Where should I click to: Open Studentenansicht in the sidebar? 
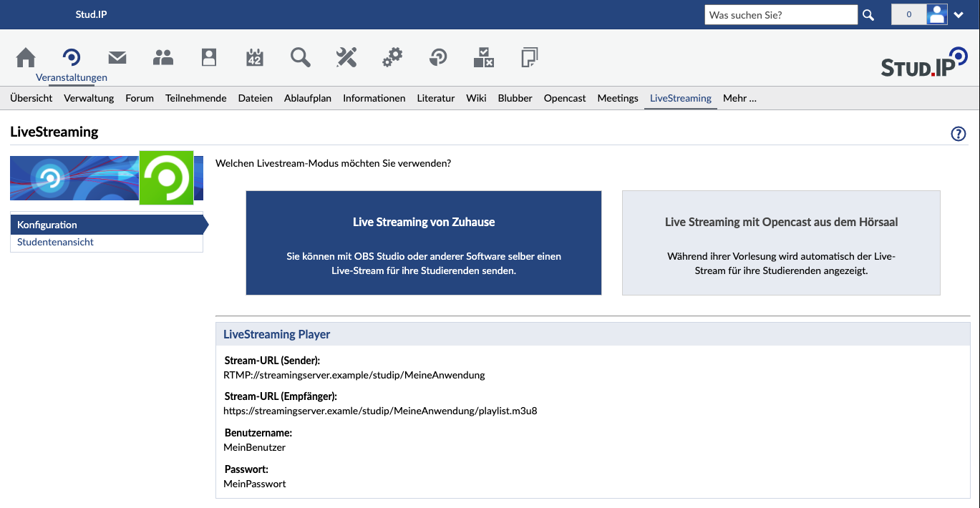(56, 243)
